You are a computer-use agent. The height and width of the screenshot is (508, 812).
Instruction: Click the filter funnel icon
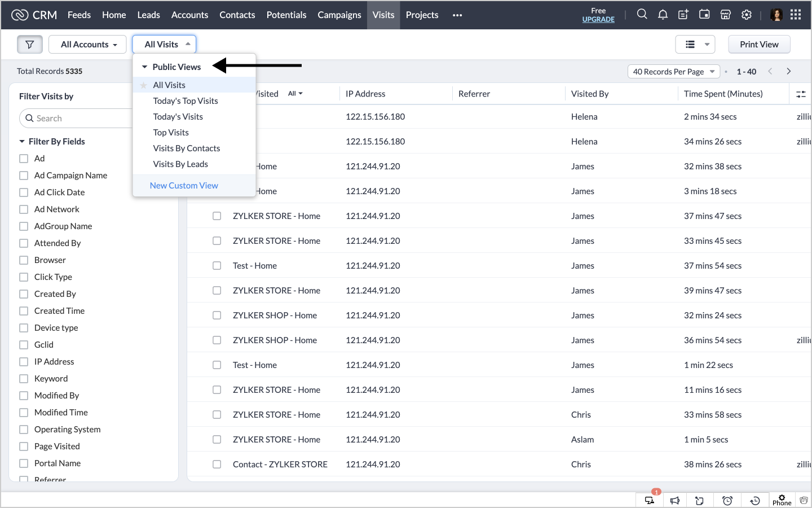(x=30, y=45)
